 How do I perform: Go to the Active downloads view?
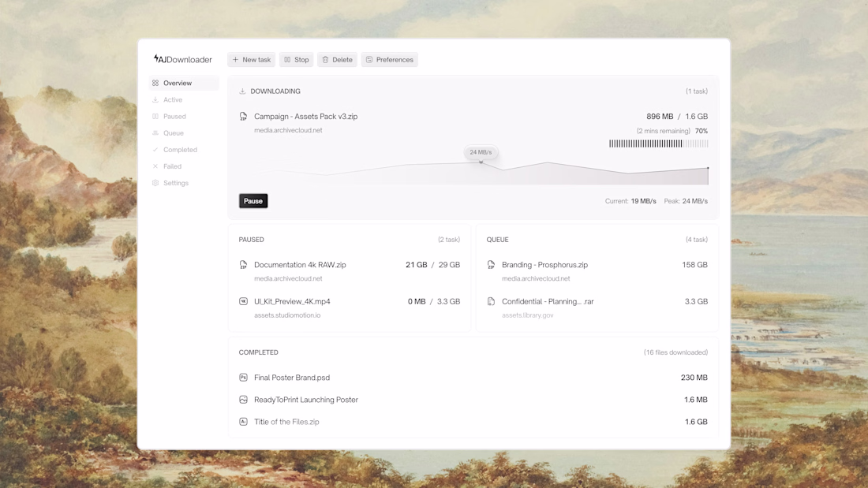pyautogui.click(x=184, y=99)
